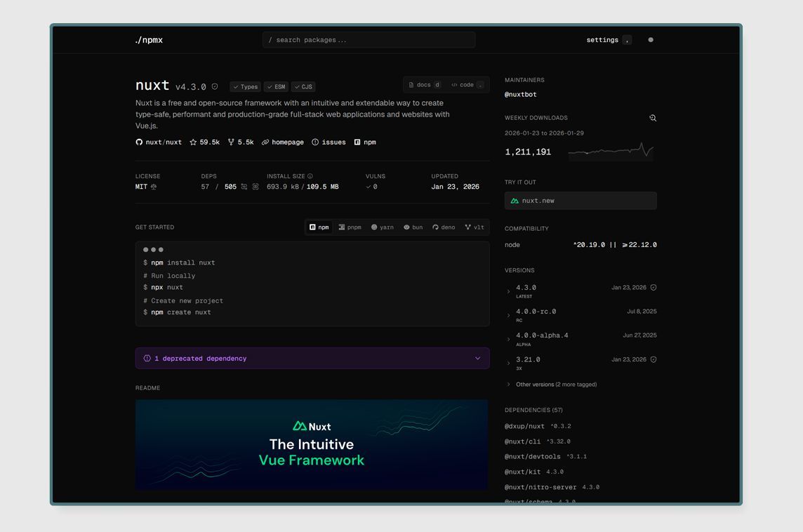Image resolution: width=803 pixels, height=532 pixels.
Task: Click the gray dot next to settings
Action: coord(651,40)
